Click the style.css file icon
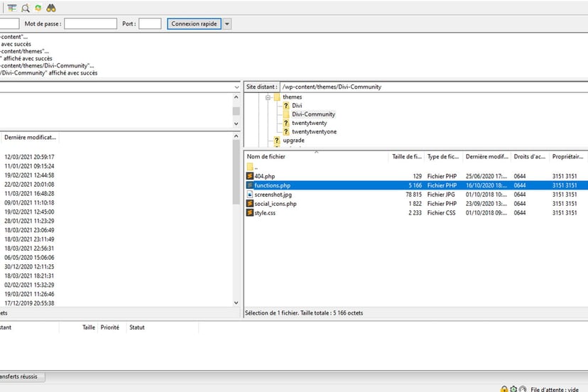588x392 pixels. point(250,213)
